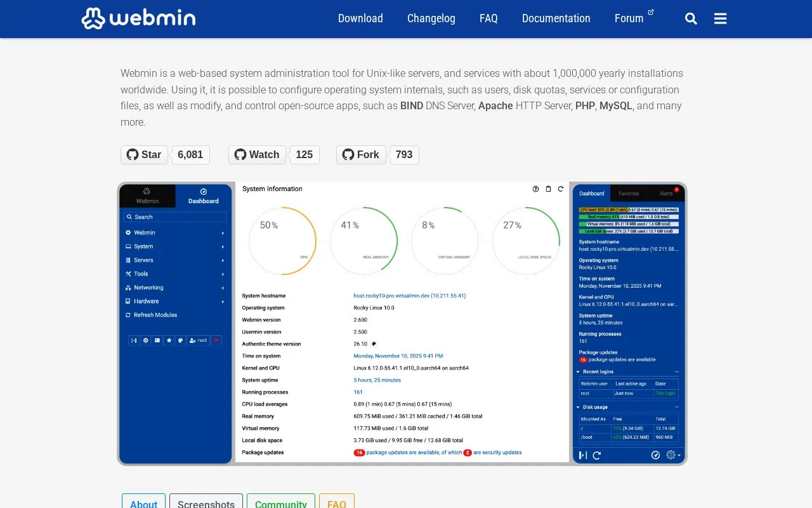
Task: Toggle the right panel pin icon at bottom
Action: pyautogui.click(x=582, y=455)
